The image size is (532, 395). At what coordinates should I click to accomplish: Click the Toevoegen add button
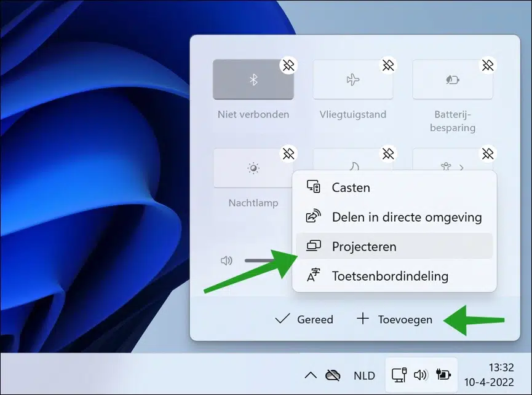click(x=395, y=319)
